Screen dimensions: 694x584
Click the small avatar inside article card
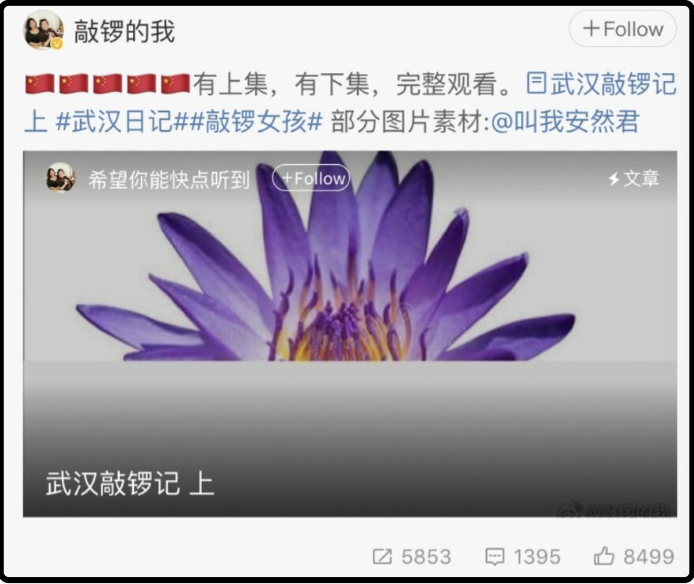tap(61, 178)
